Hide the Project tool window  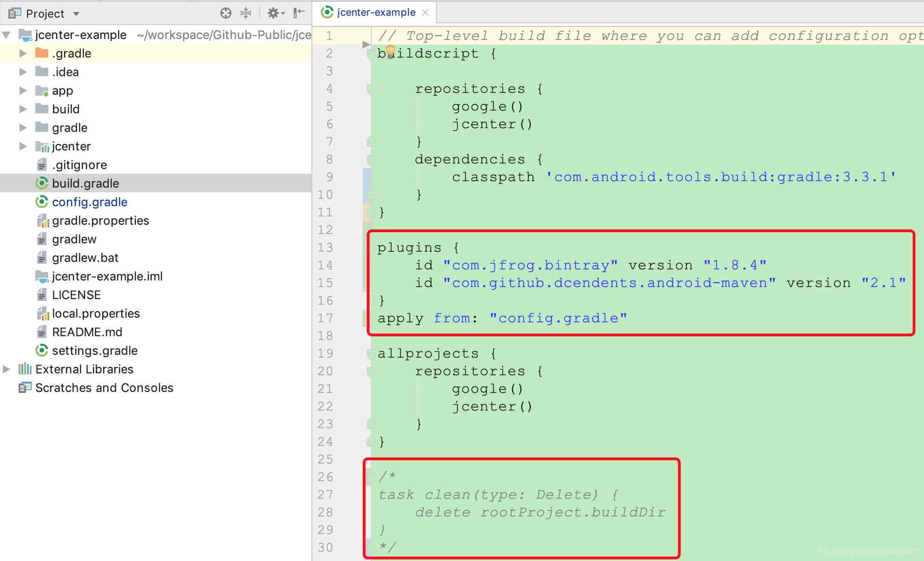(299, 13)
